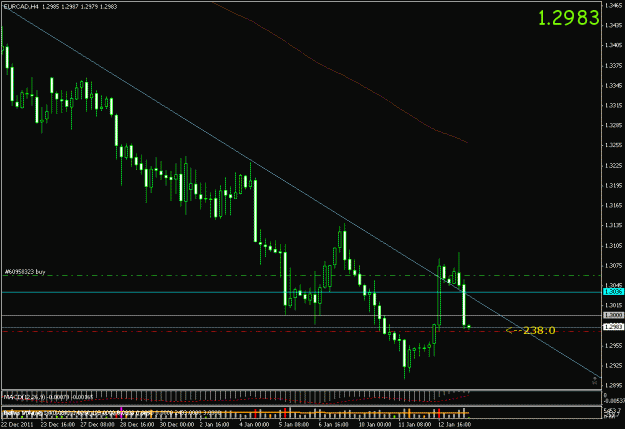Click the 12 Jan 16:00 time label
Image resolution: width=625 pixels, height=429 pixels.
[x=455, y=425]
